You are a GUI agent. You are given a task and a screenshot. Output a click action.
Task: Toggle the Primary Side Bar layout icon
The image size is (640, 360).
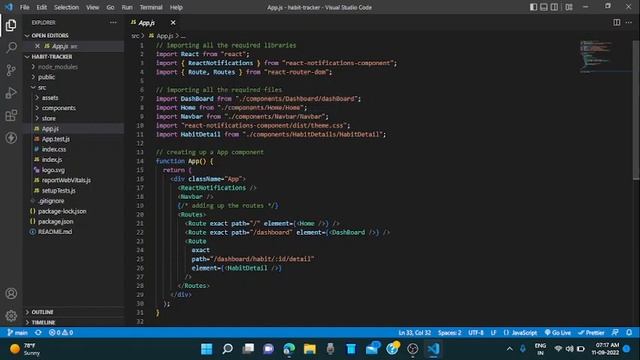533,7
